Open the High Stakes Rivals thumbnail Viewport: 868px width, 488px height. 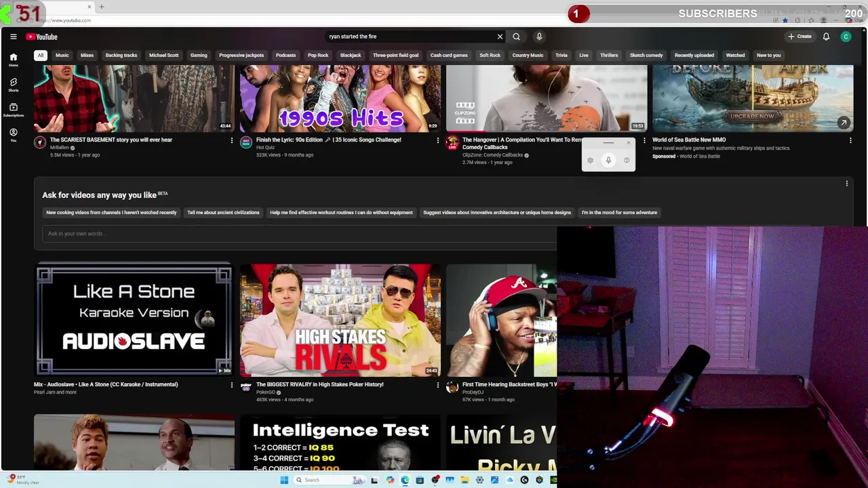(x=340, y=321)
